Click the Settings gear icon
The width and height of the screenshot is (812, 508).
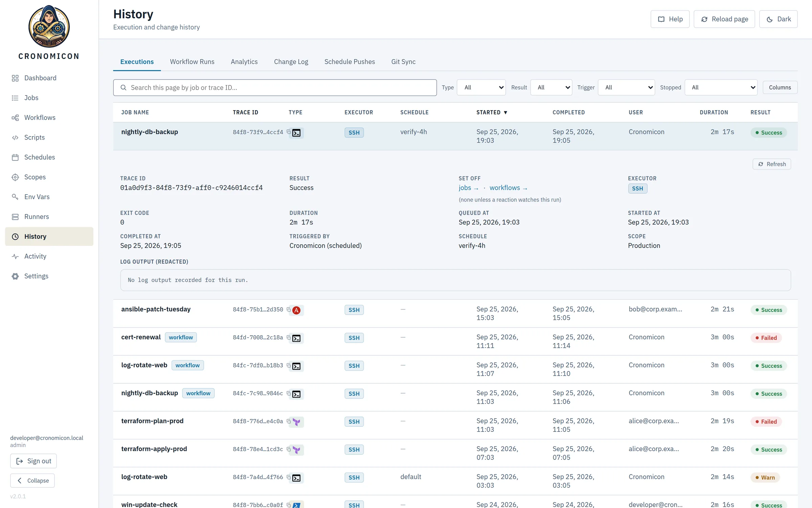point(15,276)
